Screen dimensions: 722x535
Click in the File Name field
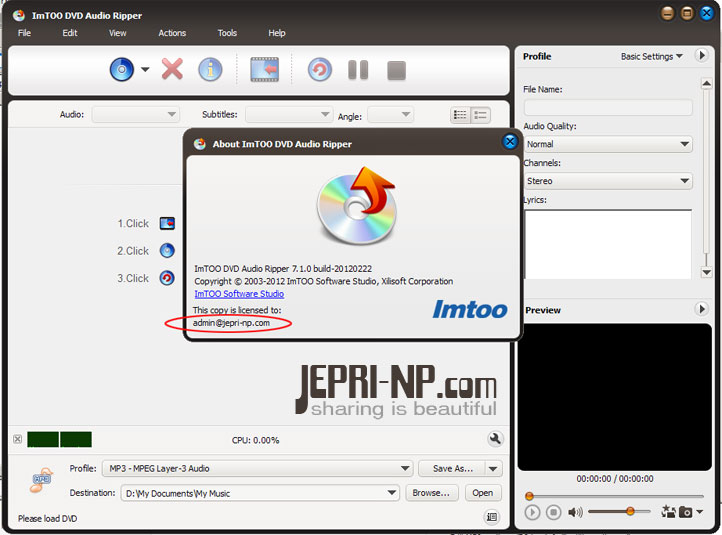tap(608, 107)
